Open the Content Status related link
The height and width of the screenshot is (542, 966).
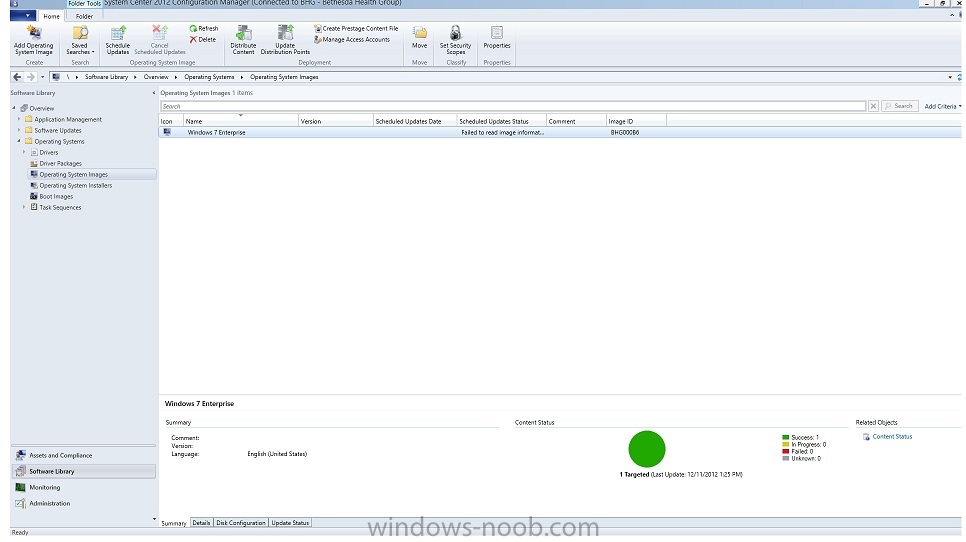[x=892, y=437]
